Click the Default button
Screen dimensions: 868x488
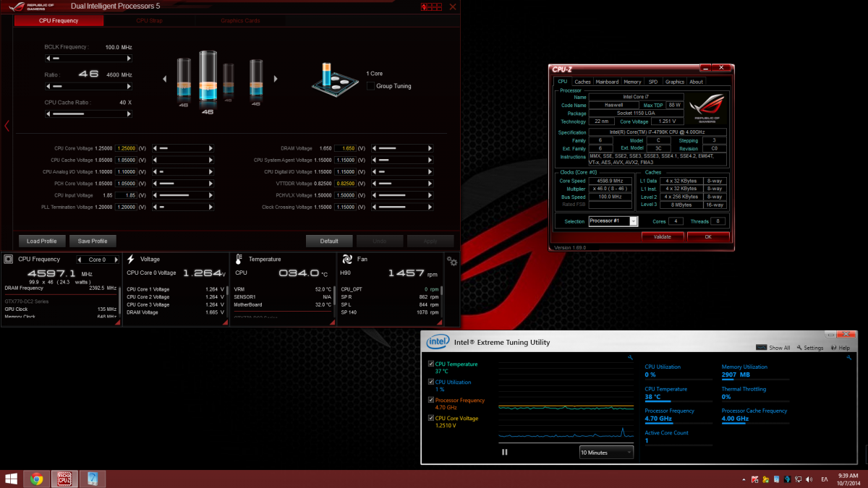pyautogui.click(x=329, y=241)
